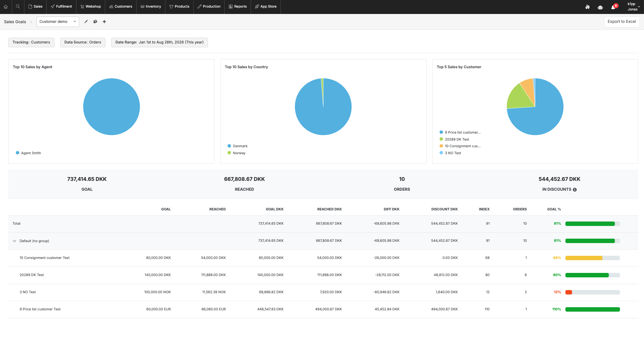Toggle Norway legend entry in country chart

pyautogui.click(x=236, y=153)
